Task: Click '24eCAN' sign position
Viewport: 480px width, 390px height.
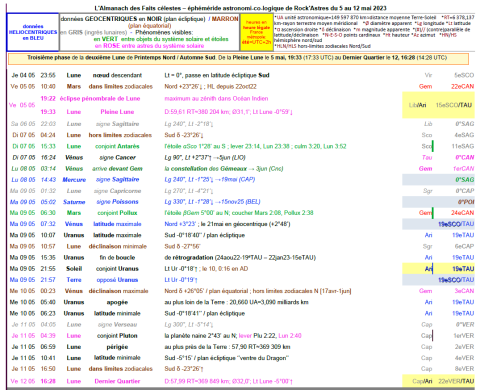Action: (x=462, y=213)
